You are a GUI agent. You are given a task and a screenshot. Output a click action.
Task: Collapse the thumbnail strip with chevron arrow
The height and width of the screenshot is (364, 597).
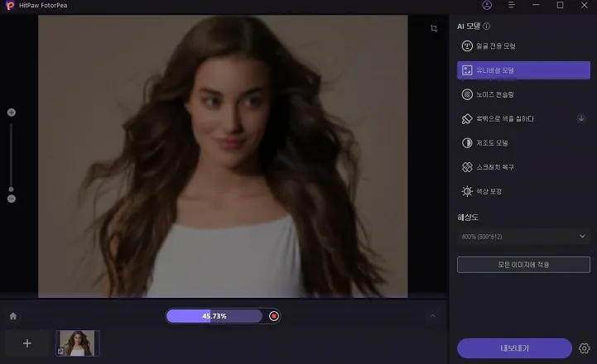(x=432, y=316)
